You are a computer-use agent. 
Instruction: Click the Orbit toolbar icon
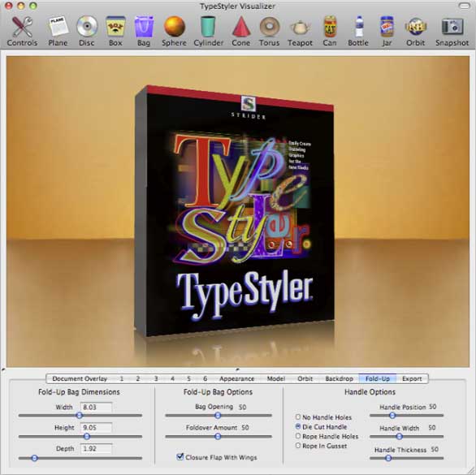point(416,31)
